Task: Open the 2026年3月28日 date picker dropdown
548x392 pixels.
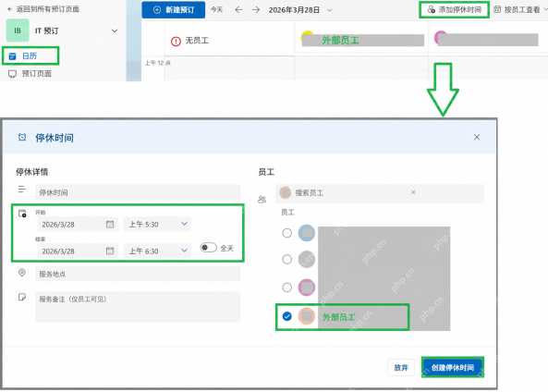Action: [x=300, y=10]
